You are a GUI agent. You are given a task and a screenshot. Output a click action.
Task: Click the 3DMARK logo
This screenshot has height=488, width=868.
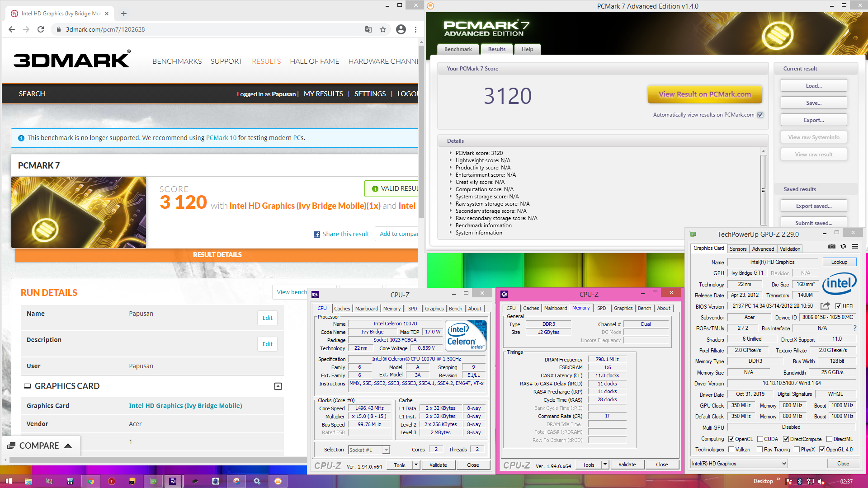pyautogui.click(x=72, y=59)
